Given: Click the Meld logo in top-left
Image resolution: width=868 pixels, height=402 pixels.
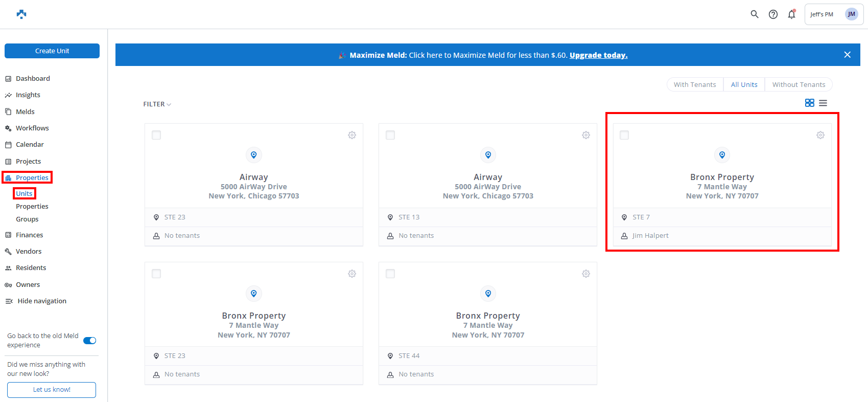Looking at the screenshot, I should click(21, 14).
